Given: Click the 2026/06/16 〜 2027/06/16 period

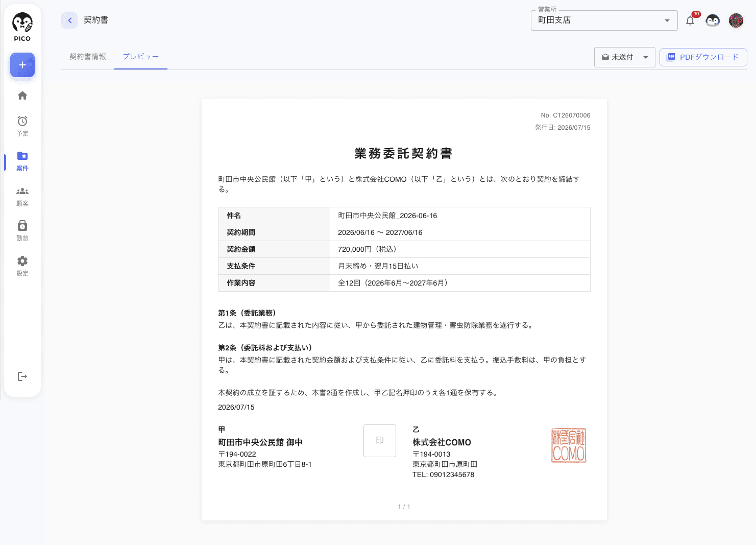Looking at the screenshot, I should [380, 232].
